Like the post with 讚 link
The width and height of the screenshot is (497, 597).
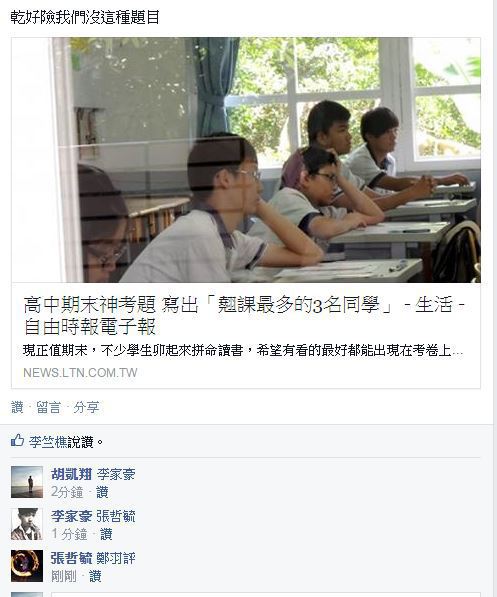pyautogui.click(x=17, y=407)
